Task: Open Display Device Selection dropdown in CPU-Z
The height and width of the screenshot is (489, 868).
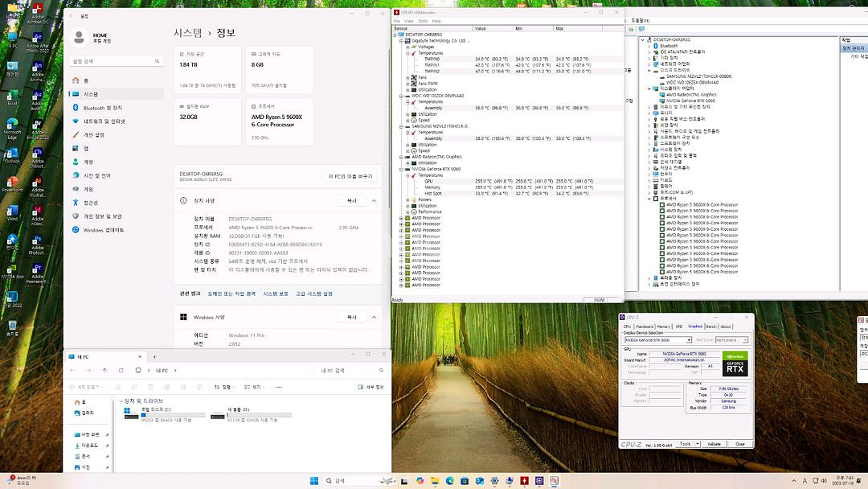Action: tap(658, 340)
